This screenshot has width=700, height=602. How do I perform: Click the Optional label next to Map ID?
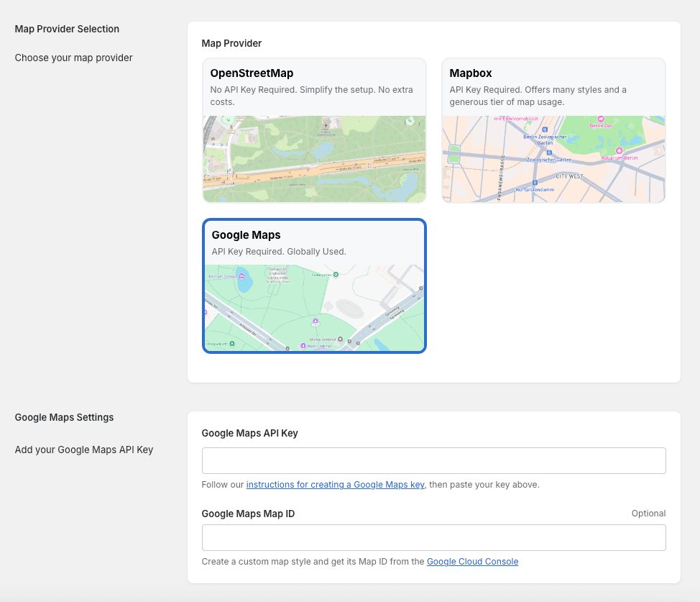[648, 513]
